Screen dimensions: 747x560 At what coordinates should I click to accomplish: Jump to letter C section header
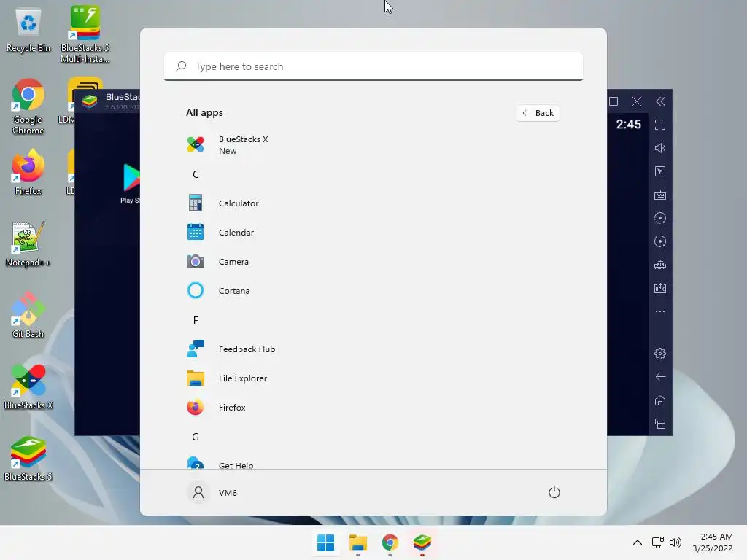[196, 174]
